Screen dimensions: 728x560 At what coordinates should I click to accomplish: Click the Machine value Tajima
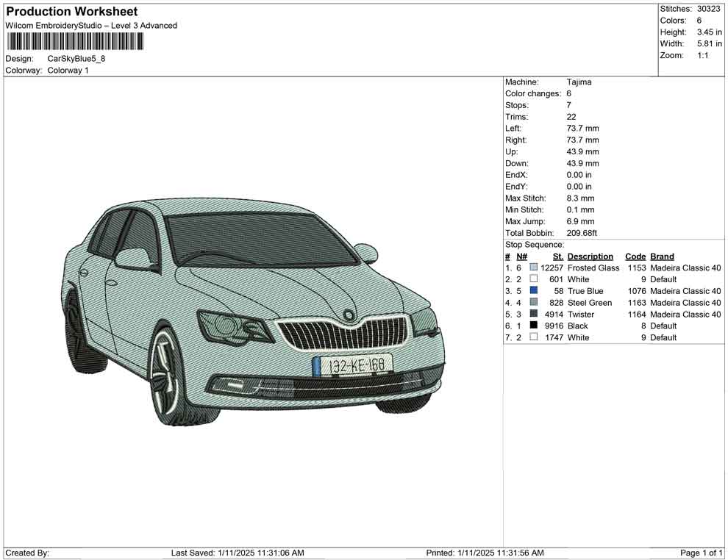[579, 82]
